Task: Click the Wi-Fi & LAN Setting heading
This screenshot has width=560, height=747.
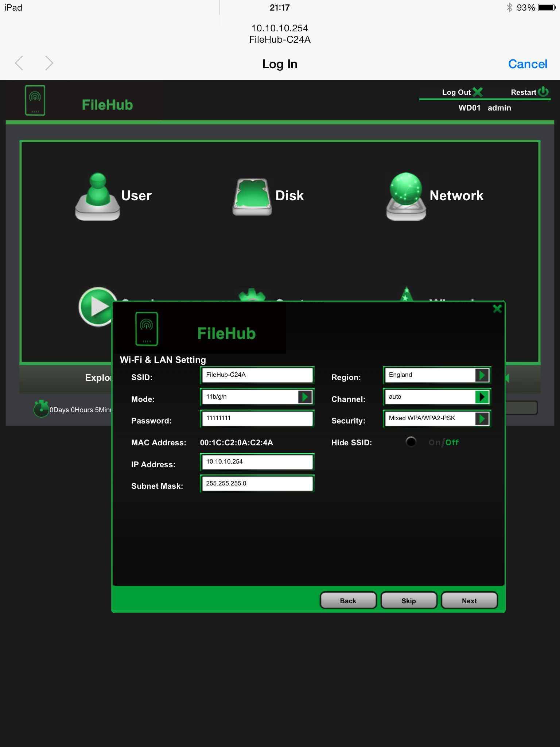Action: coord(163,360)
